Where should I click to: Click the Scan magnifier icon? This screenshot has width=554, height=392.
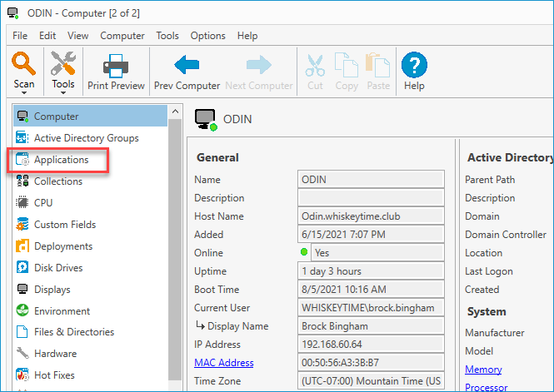[23, 63]
